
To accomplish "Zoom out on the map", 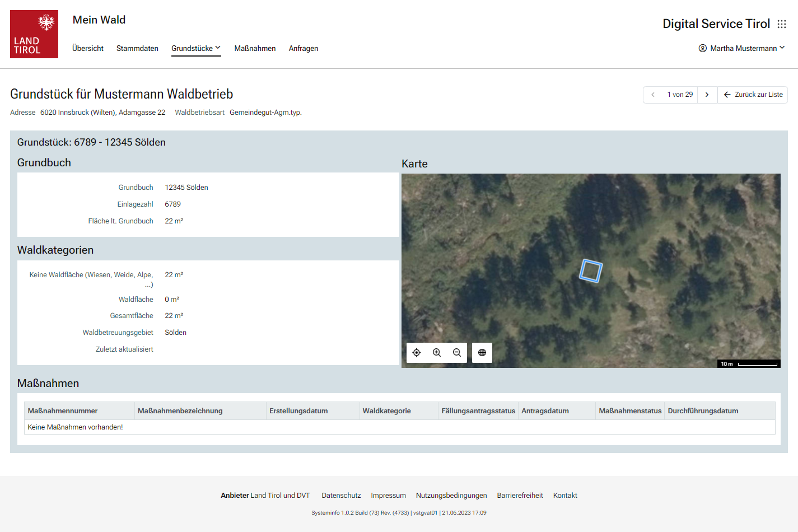I will [x=457, y=353].
